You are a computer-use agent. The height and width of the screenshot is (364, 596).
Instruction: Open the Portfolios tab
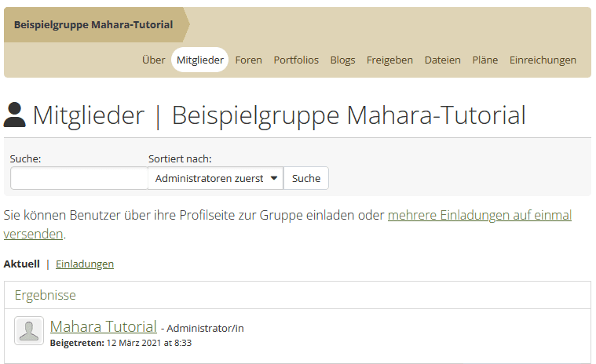click(296, 60)
